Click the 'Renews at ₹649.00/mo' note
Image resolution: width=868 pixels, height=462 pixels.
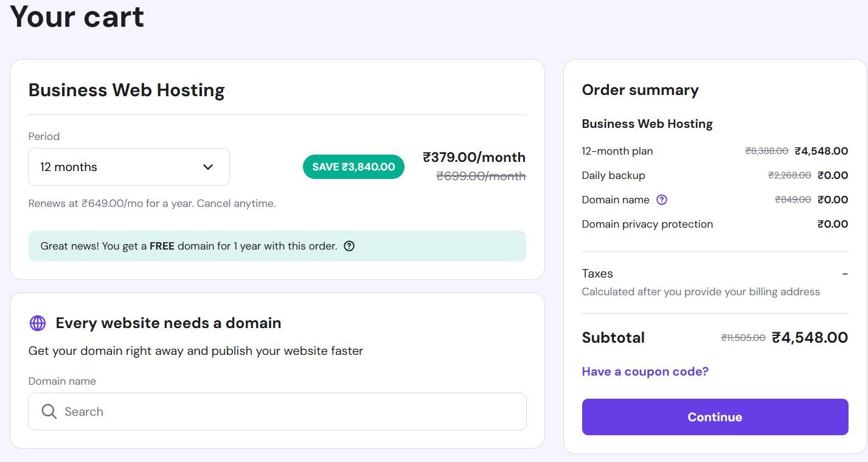[152, 203]
